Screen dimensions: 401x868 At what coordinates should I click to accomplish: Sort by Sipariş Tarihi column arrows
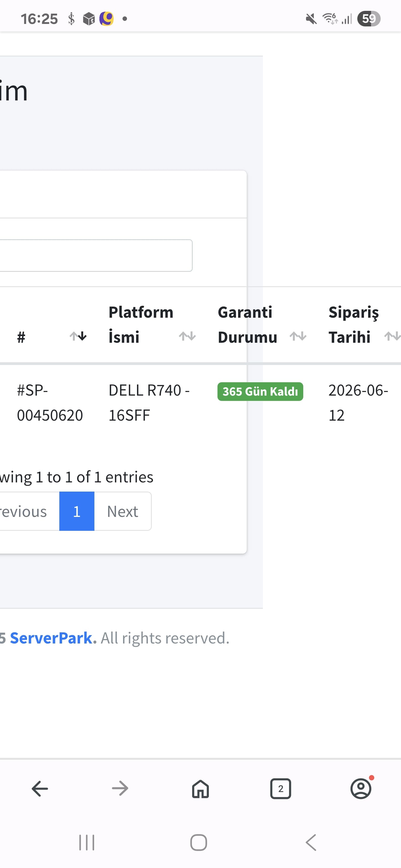coord(392,336)
